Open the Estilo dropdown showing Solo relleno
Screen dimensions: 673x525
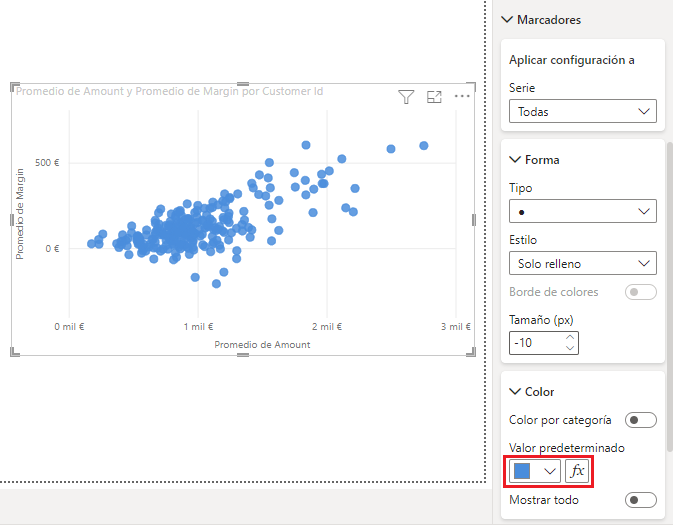(x=582, y=263)
